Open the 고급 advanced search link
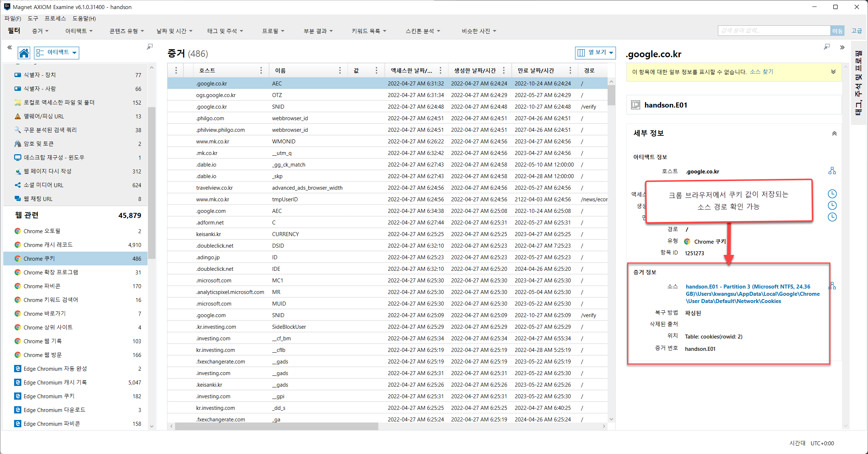The height and width of the screenshot is (454, 868). [x=856, y=31]
